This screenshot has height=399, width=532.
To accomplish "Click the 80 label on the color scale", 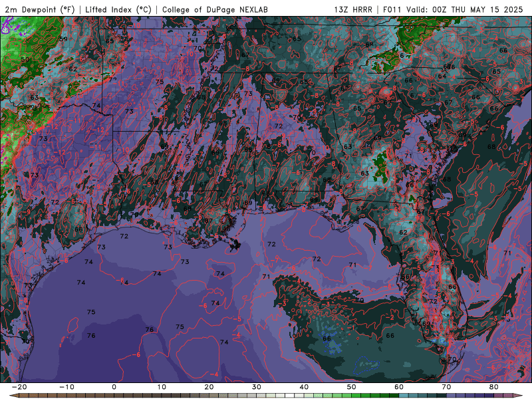I will [x=494, y=387].
